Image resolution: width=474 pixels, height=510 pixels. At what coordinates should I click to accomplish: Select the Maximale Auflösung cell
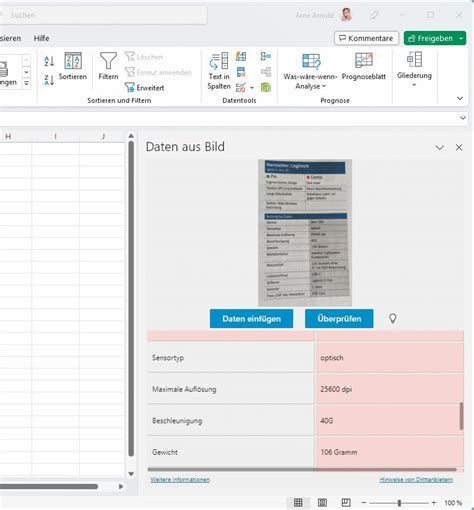tap(231, 389)
